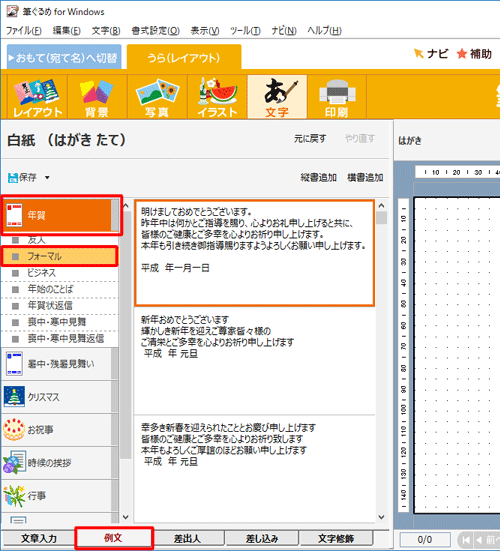Screen dimensions: 500x551
Task: Click the 筆ぐるめ app icon in title bar
Action: click(13, 11)
